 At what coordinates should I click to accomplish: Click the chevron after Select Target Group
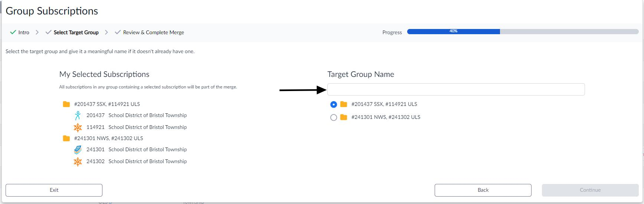point(107,32)
